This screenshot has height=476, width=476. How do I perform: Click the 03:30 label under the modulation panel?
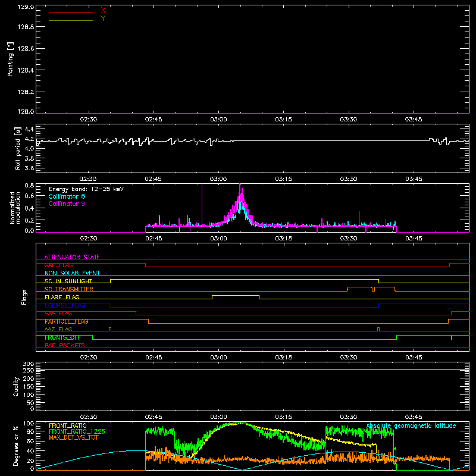[x=349, y=239]
